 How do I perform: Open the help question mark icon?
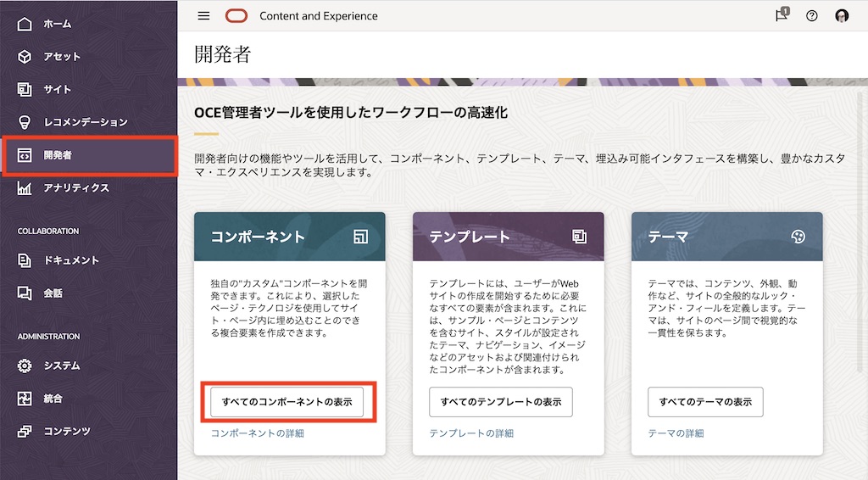coord(811,16)
